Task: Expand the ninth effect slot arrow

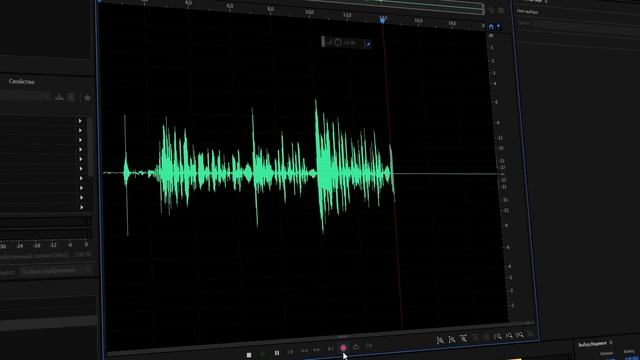Action: click(82, 198)
